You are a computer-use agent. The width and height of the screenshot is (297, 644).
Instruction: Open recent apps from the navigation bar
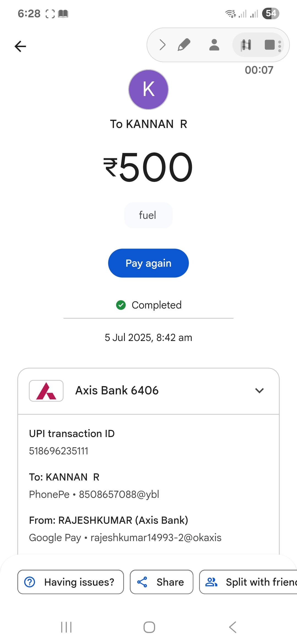pos(66,627)
